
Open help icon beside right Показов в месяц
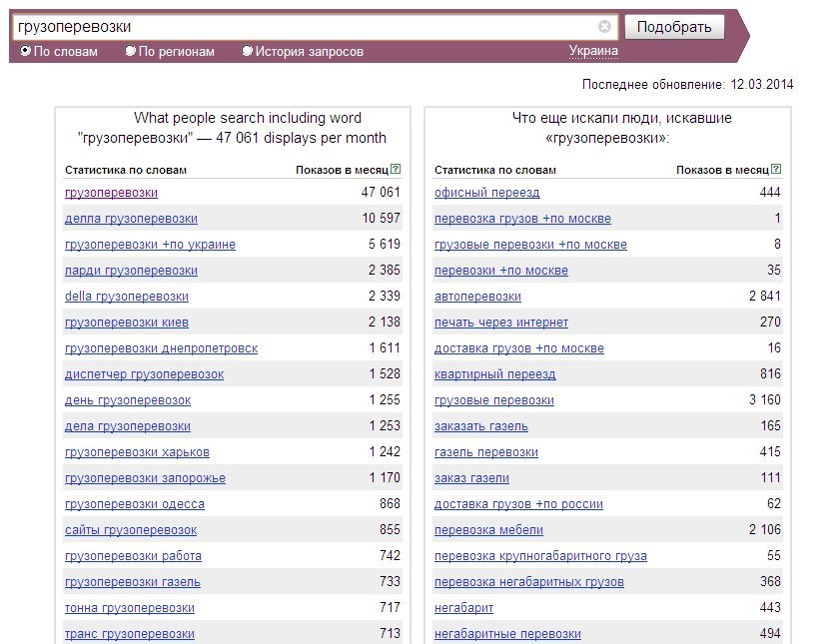point(776,169)
